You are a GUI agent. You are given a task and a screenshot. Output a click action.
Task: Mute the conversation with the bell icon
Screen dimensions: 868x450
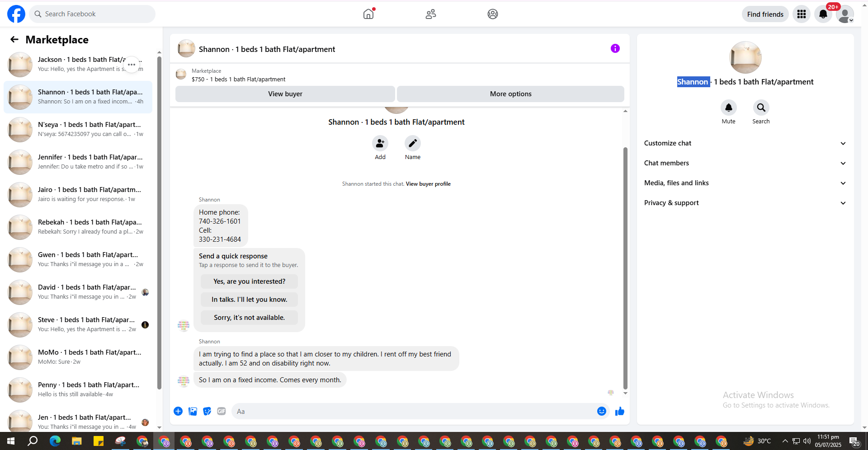pyautogui.click(x=729, y=108)
